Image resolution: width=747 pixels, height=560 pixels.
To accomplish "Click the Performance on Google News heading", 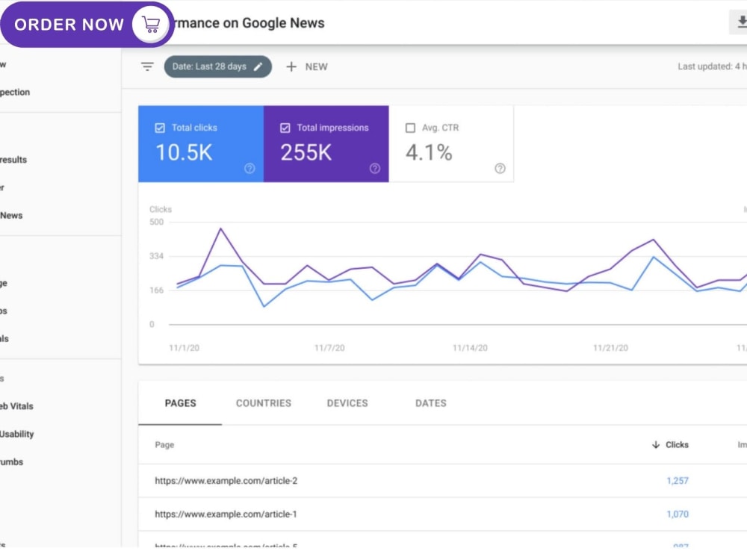I will 249,23.
